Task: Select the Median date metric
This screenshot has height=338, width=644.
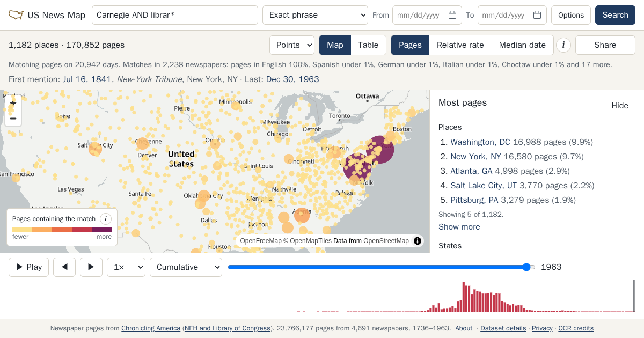Action: [x=522, y=45]
